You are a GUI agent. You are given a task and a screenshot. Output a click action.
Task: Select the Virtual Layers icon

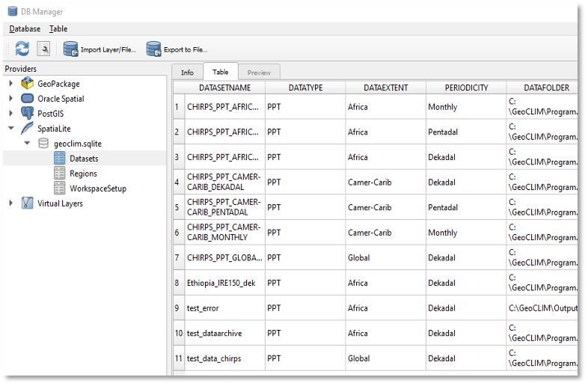click(x=28, y=203)
